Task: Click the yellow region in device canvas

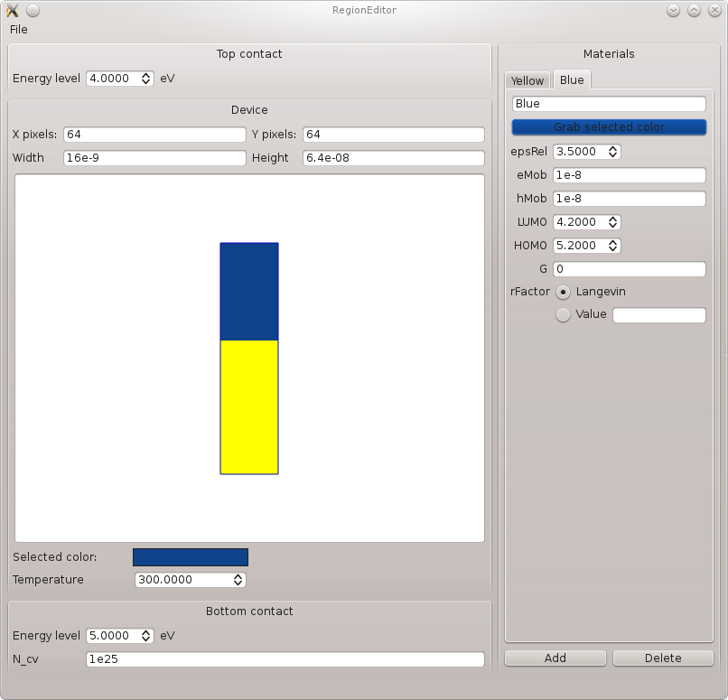Action: tap(249, 406)
